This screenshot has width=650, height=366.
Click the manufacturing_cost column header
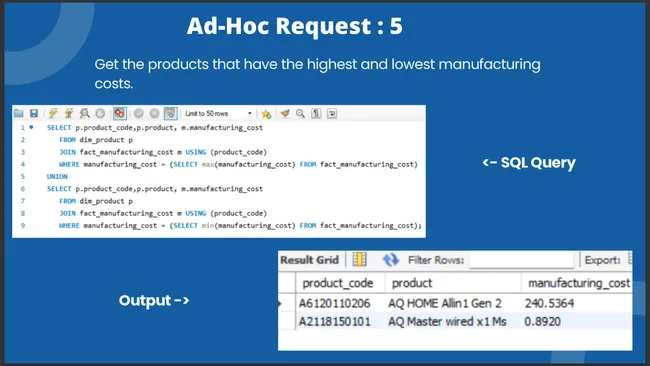[578, 283]
